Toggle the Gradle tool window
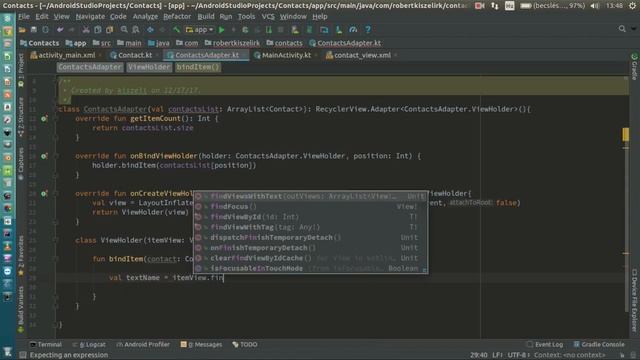 click(634, 67)
